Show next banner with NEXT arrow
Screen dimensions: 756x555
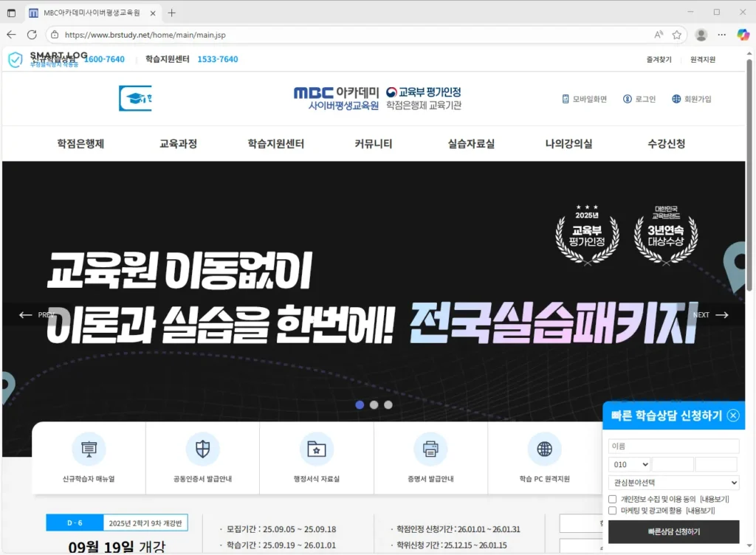(711, 314)
